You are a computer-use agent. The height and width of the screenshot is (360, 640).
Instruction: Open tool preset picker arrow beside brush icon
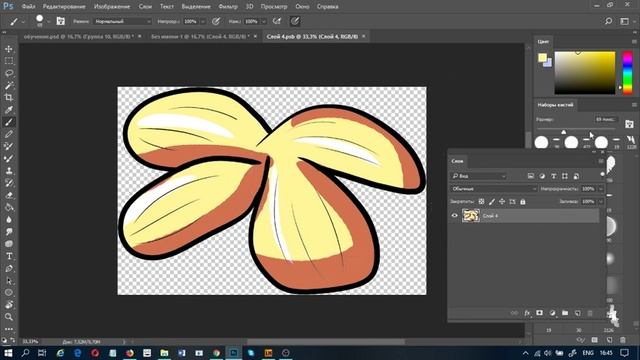(23, 21)
